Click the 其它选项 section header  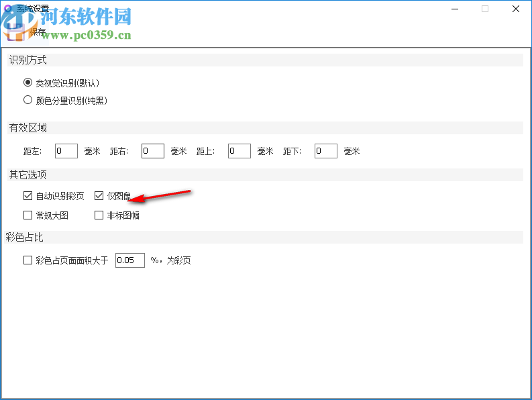(265, 175)
